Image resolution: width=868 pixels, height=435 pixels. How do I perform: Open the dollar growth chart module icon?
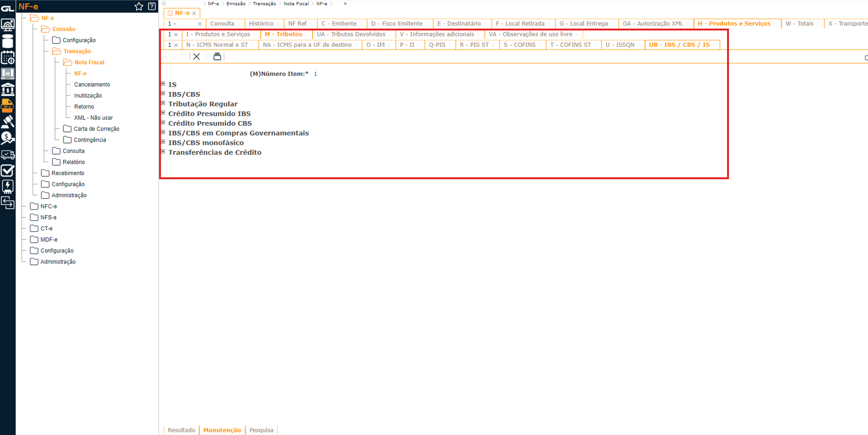pyautogui.click(x=7, y=138)
